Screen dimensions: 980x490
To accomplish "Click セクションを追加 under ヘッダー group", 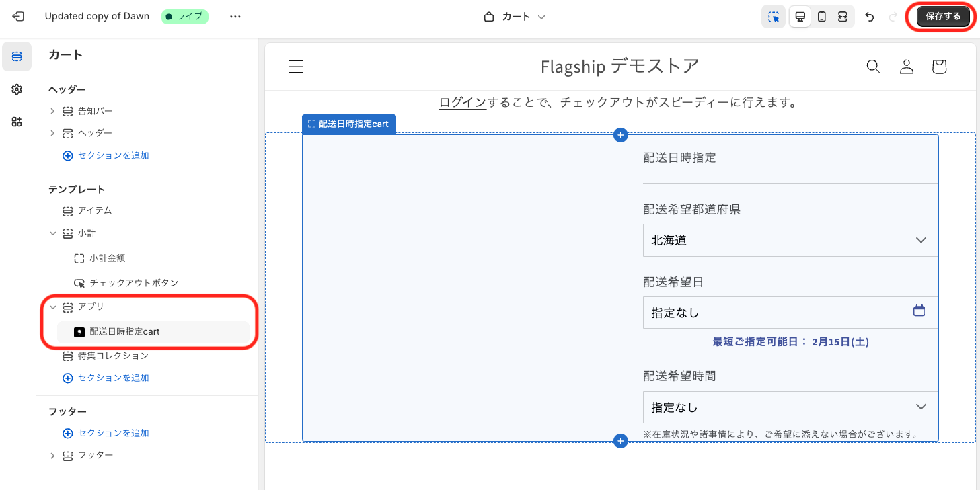I will (x=106, y=155).
